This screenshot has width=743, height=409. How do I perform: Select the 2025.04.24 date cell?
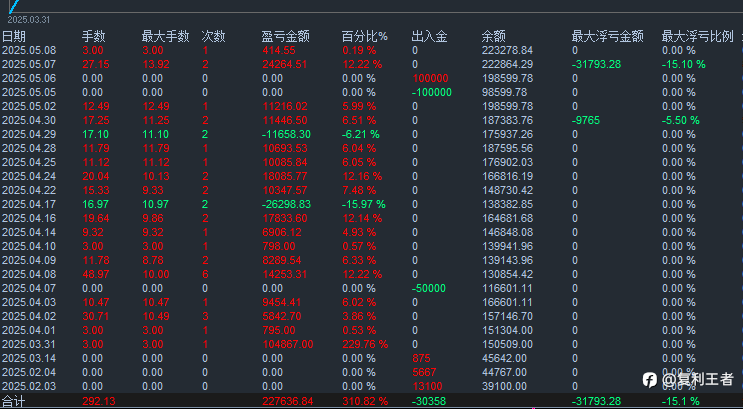[29, 176]
